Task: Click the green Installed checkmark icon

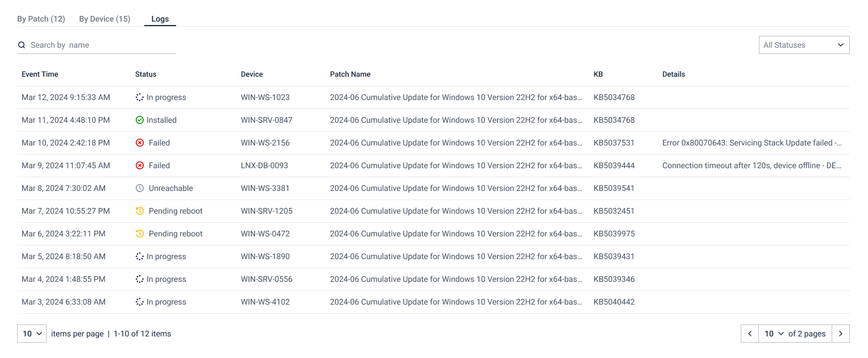Action: [140, 120]
